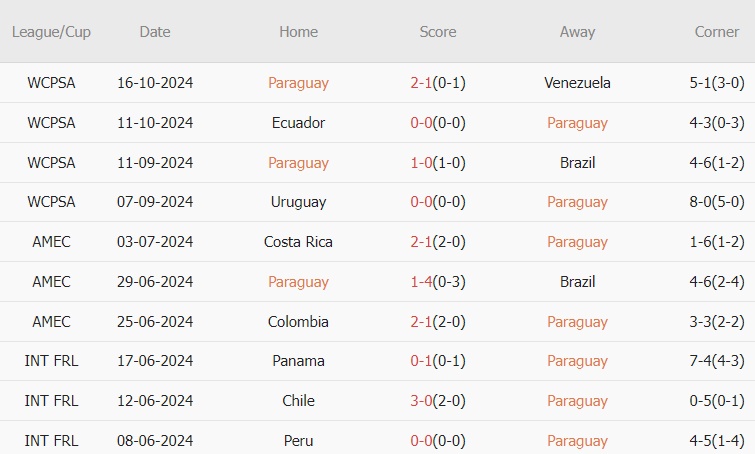Viewport: 755px width, 454px height.
Task: Open the Colombia team link
Action: tap(298, 322)
